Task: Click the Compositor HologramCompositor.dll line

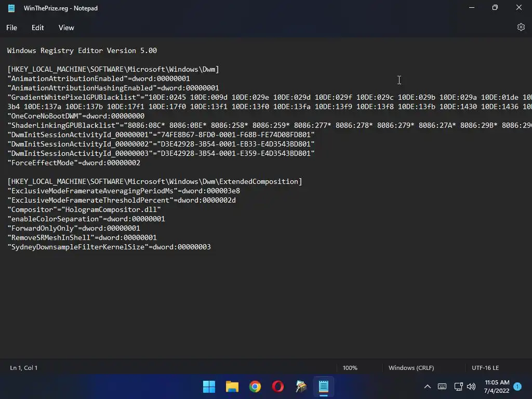Action: pyautogui.click(x=84, y=210)
